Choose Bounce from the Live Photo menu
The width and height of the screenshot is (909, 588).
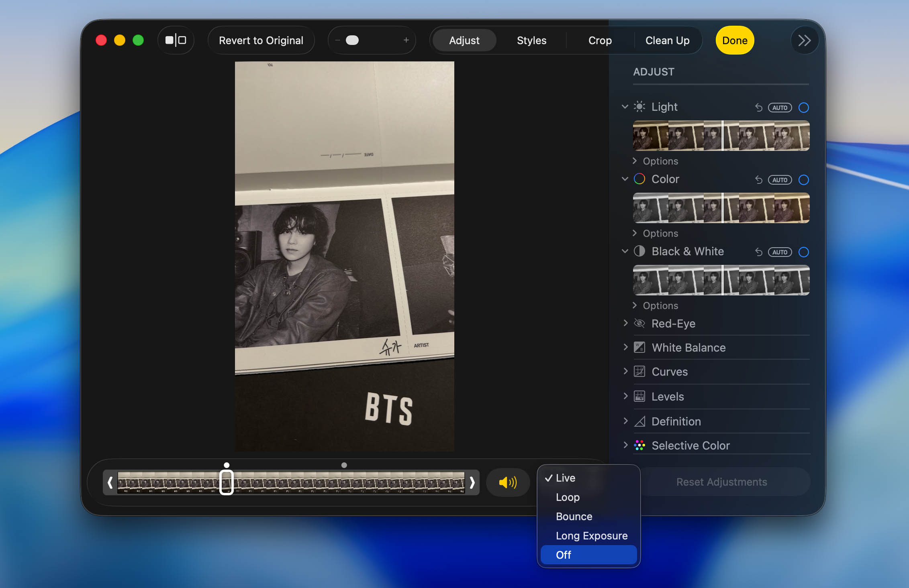589,517
